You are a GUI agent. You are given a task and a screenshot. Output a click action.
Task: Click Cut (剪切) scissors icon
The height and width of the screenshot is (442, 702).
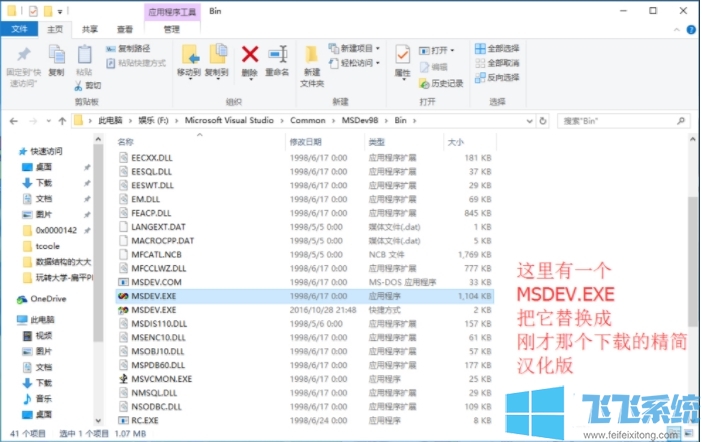click(79, 86)
